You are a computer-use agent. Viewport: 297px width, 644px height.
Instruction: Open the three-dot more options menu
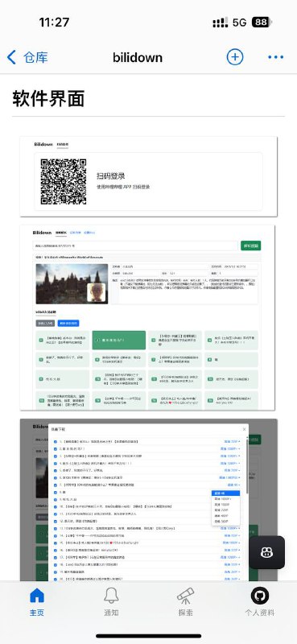[275, 57]
